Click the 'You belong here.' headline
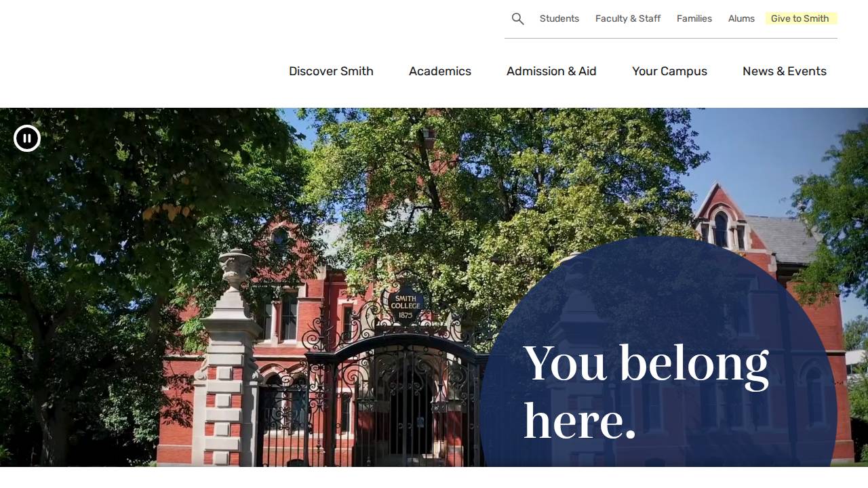 click(x=646, y=391)
